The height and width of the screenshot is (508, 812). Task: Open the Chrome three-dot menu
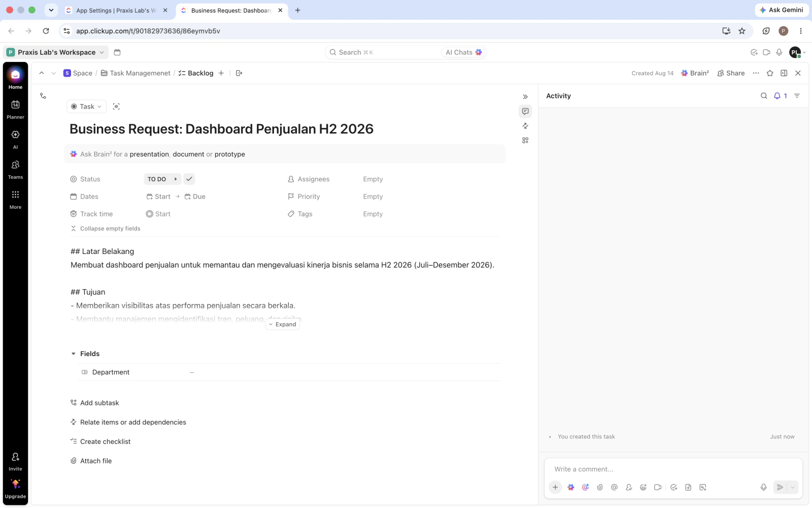[x=801, y=31]
